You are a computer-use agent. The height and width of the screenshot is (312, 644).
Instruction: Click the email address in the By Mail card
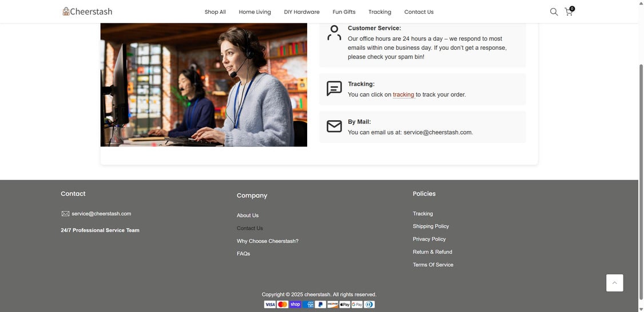[438, 132]
